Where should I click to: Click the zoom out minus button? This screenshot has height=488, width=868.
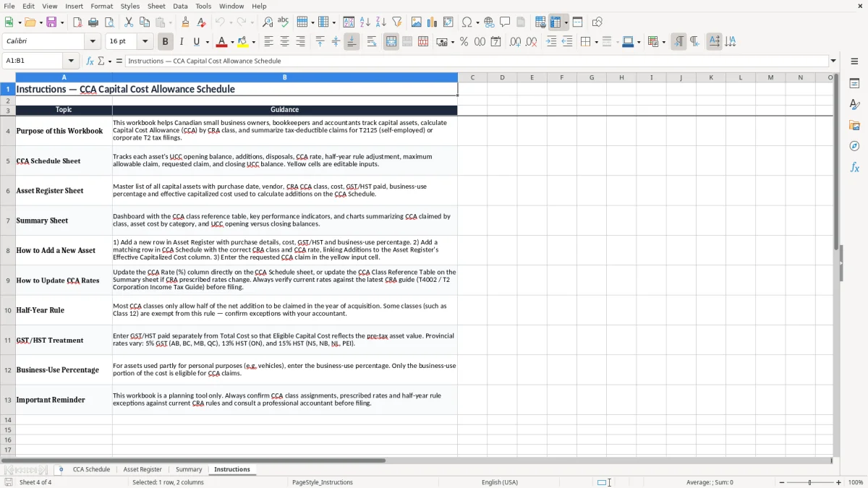click(x=782, y=482)
